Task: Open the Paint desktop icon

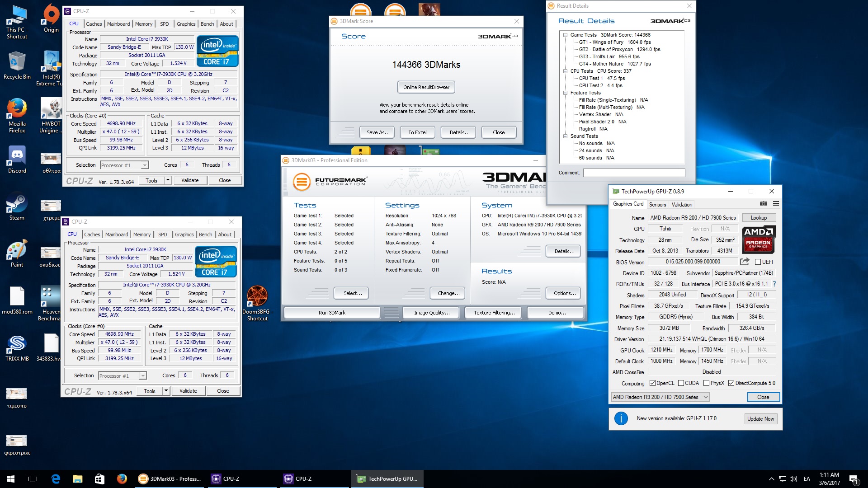Action: point(17,254)
